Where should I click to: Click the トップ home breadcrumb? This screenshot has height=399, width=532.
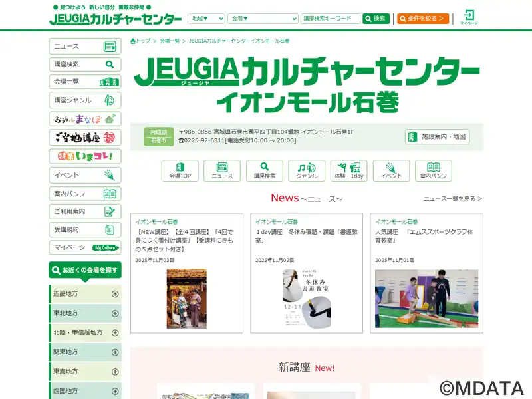tap(140, 41)
